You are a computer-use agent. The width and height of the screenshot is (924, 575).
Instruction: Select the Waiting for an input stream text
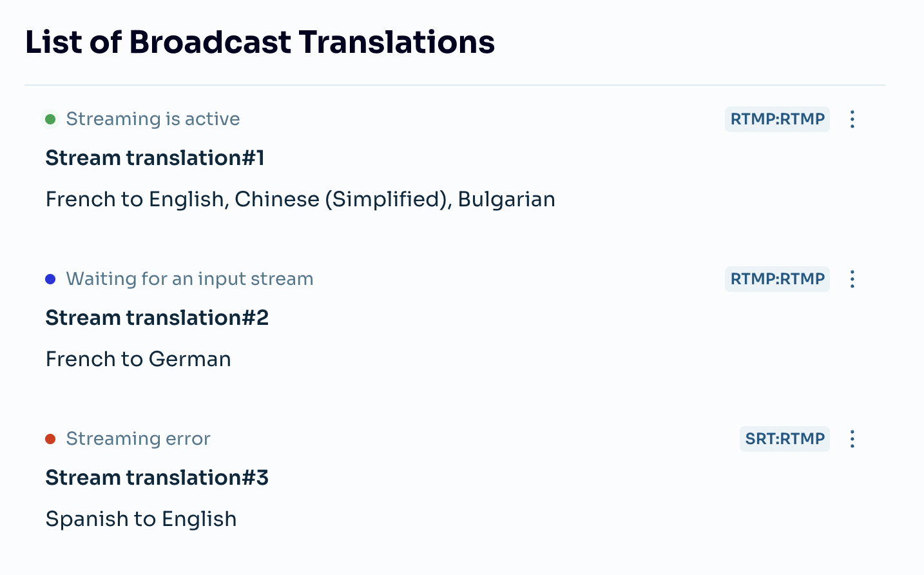point(189,279)
